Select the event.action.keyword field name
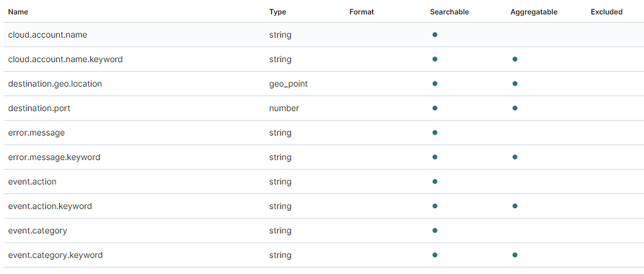The height and width of the screenshot is (274, 644). click(50, 206)
